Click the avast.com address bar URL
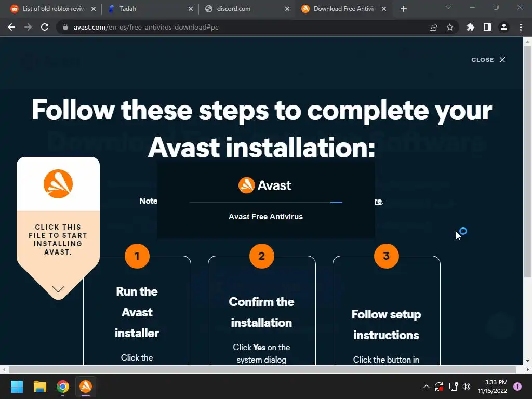Screen dimensions: 532x399 pyautogui.click(x=146, y=27)
